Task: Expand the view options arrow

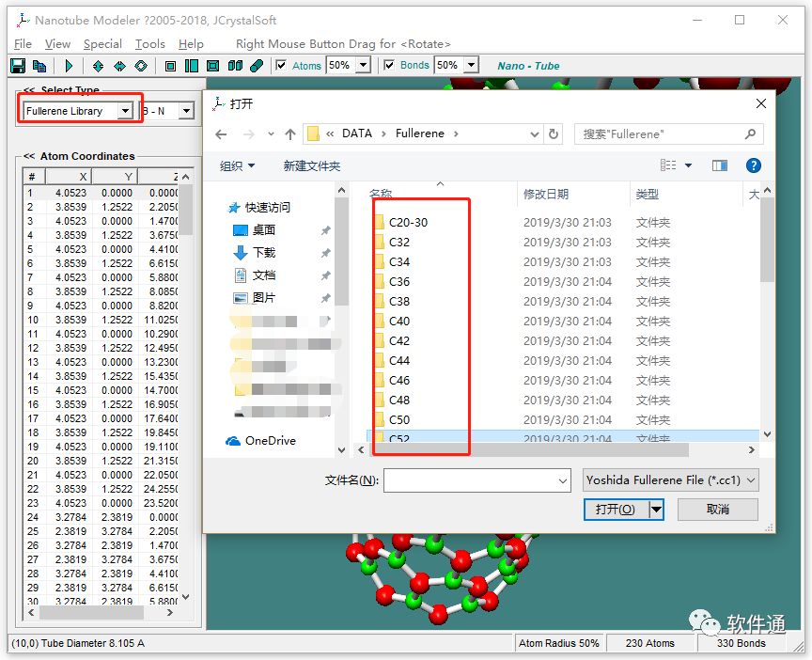Action: coord(688,165)
